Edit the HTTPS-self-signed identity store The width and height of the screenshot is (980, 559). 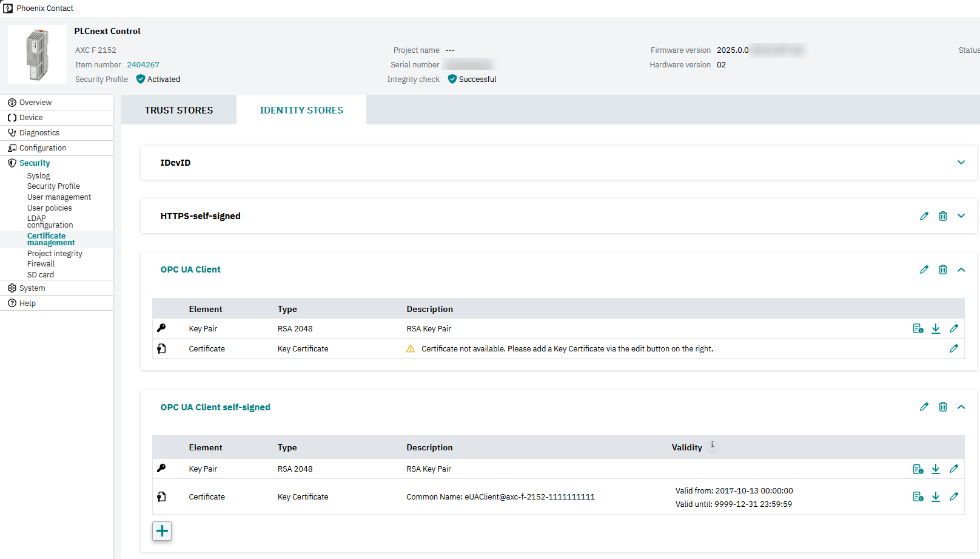tap(924, 216)
